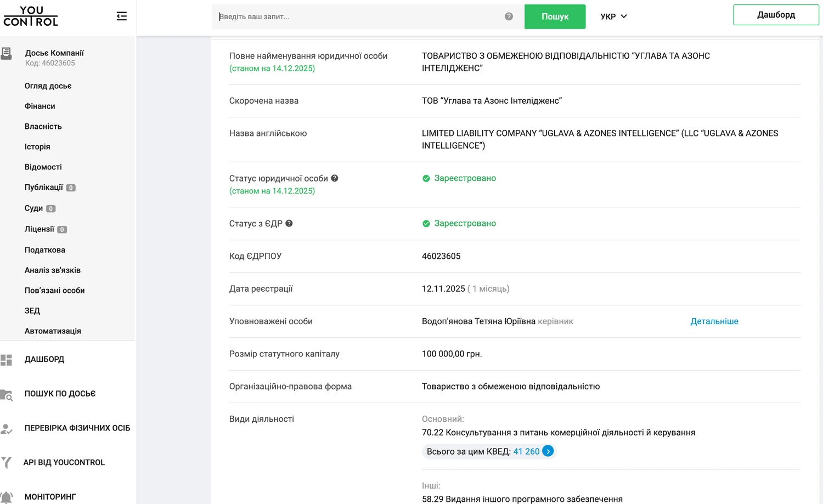Click the Пошук по досьє folder icon

[7, 394]
